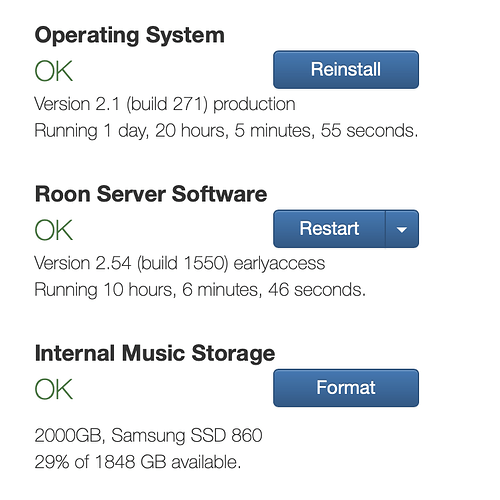500x500 pixels.
Task: Click the Format button for Internal Music Storage
Action: [x=346, y=388]
